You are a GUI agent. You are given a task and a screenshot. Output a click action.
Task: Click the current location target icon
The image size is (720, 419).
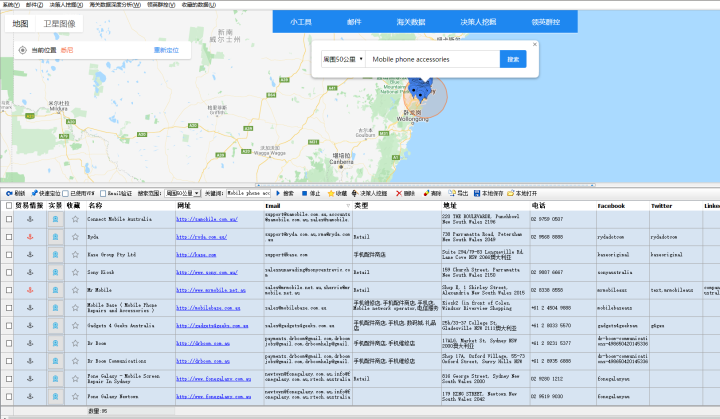tap(22, 50)
